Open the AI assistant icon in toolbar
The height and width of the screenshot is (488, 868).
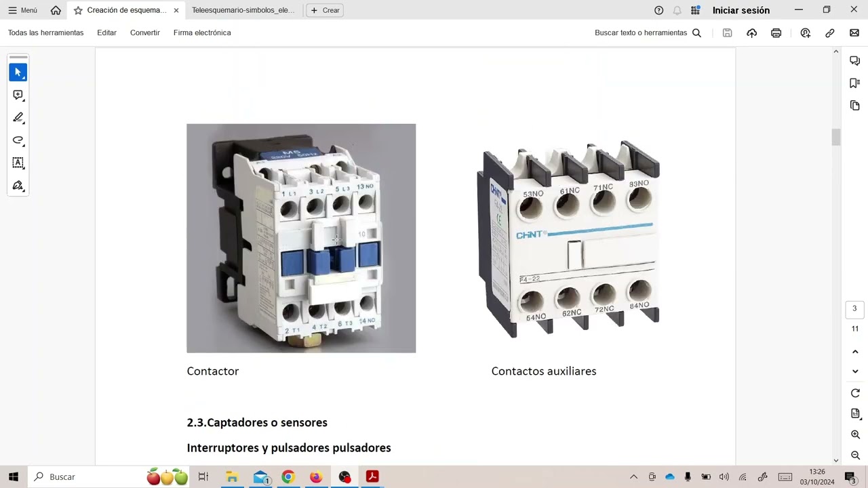[x=805, y=33]
